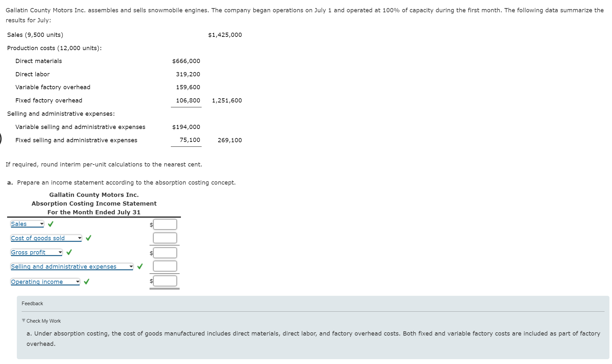Open the Sales dropdown
This screenshot has width=612, height=364.
coord(27,224)
